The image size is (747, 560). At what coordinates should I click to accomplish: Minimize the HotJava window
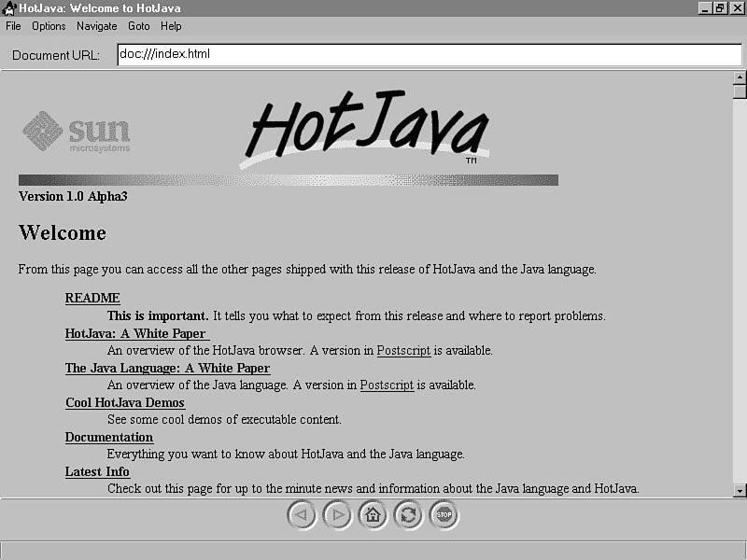point(705,8)
